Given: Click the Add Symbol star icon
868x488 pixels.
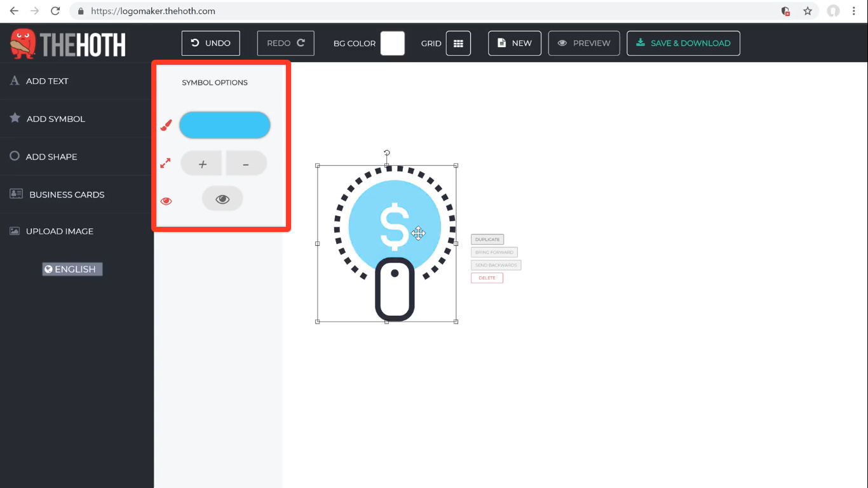Looking at the screenshot, I should coord(15,118).
